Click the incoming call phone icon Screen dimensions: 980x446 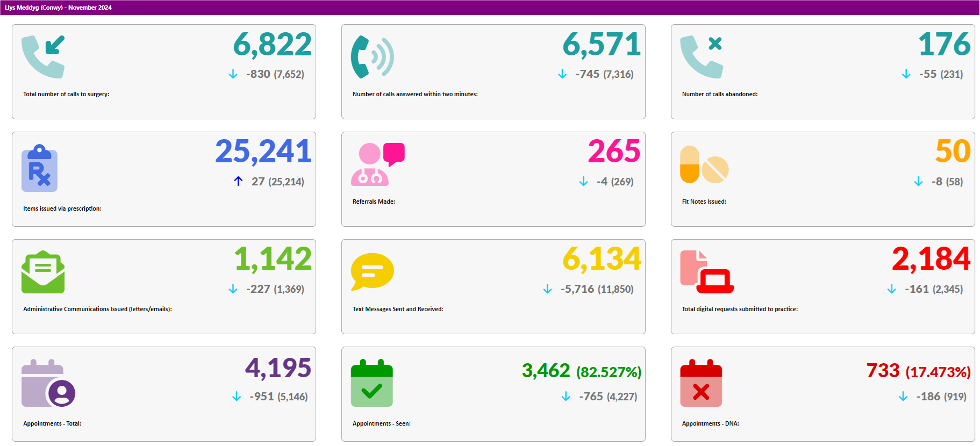point(43,57)
